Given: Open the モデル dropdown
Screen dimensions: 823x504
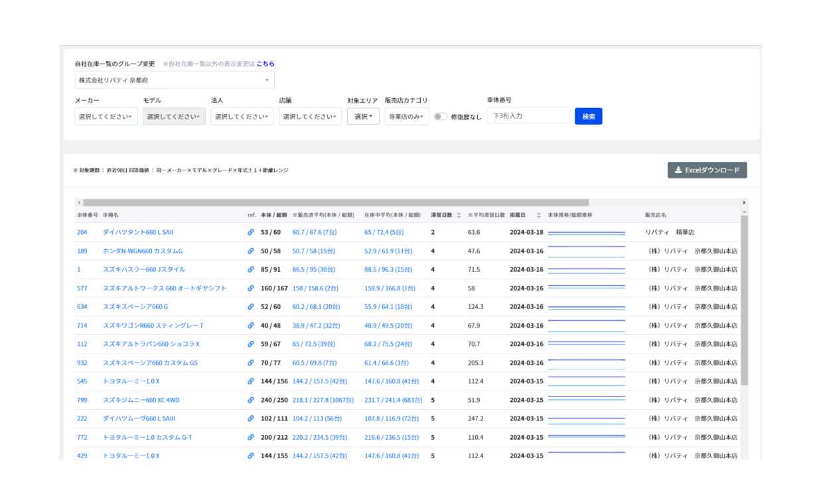Looking at the screenshot, I should [174, 116].
